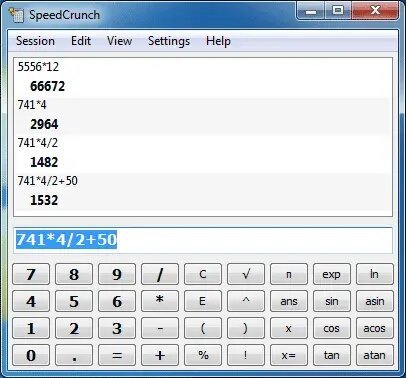Click the 7 digit key
The width and height of the screenshot is (406, 378).
coord(31,274)
